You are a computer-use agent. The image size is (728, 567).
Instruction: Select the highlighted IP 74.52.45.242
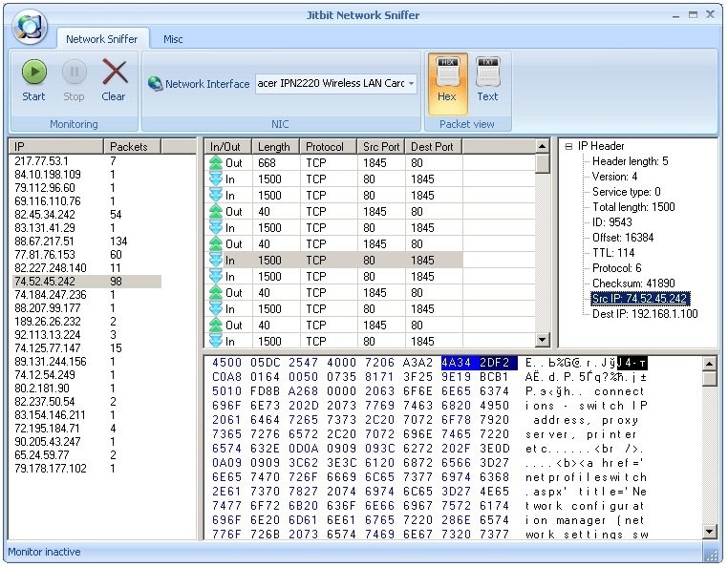click(x=87, y=282)
